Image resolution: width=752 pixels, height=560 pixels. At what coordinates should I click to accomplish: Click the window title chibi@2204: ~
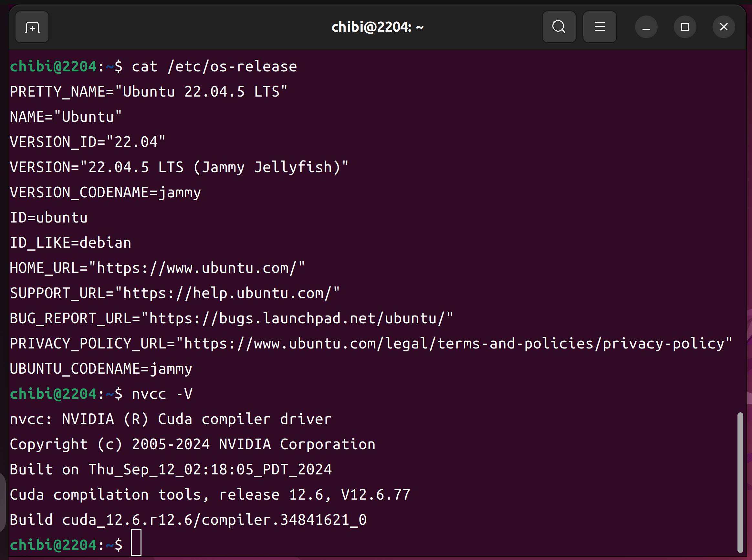click(x=377, y=27)
